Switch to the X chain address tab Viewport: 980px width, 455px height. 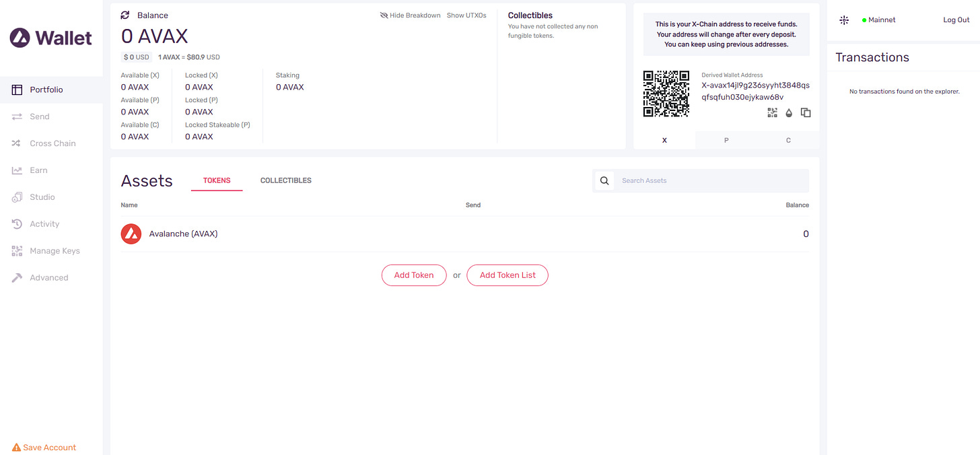(664, 140)
